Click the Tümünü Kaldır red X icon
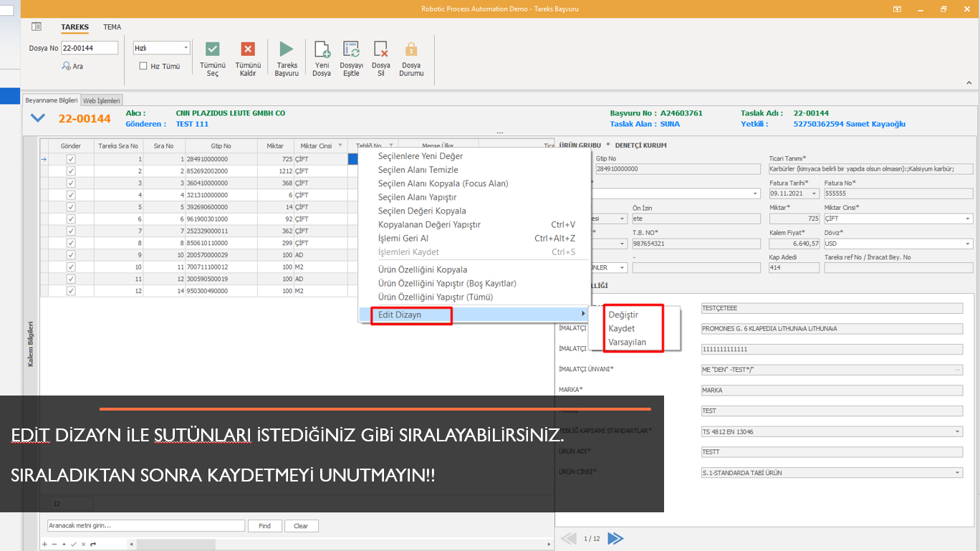 [x=248, y=49]
